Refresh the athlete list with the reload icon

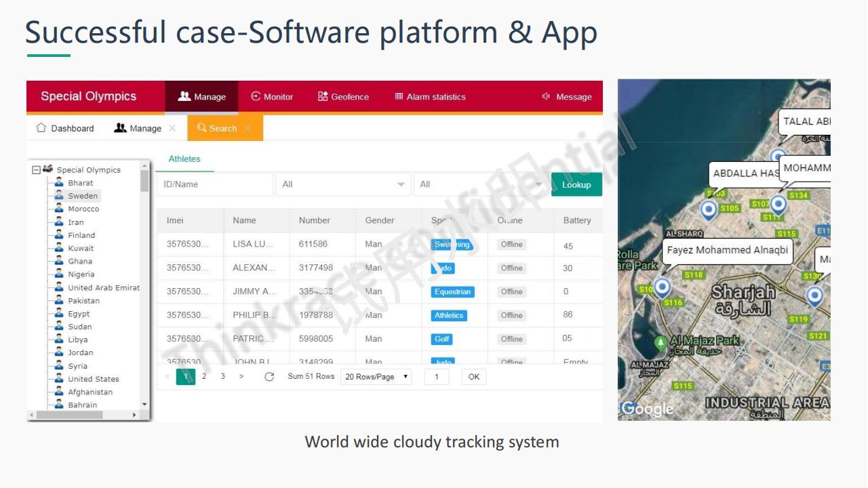pyautogui.click(x=268, y=375)
